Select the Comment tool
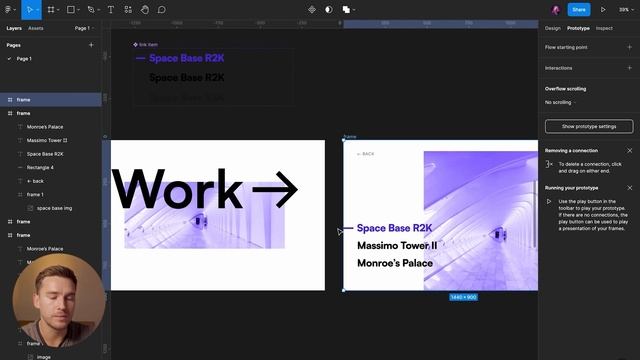The image size is (640, 360). pyautogui.click(x=162, y=9)
